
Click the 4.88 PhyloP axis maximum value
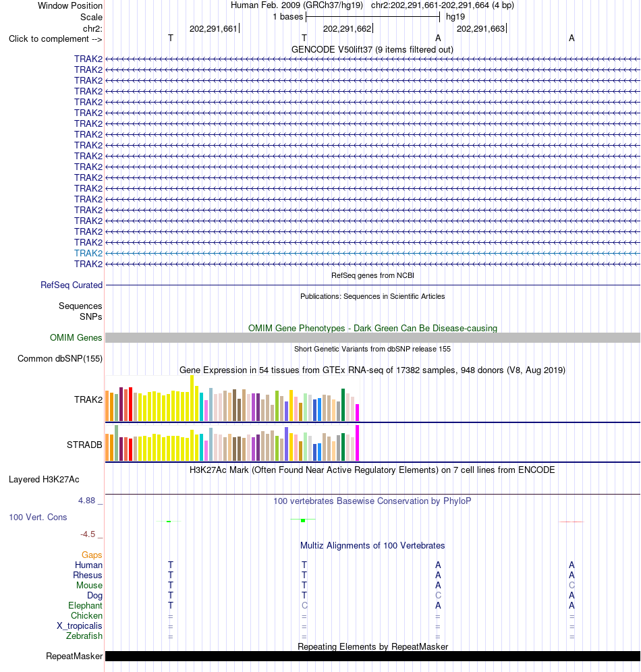click(x=86, y=501)
